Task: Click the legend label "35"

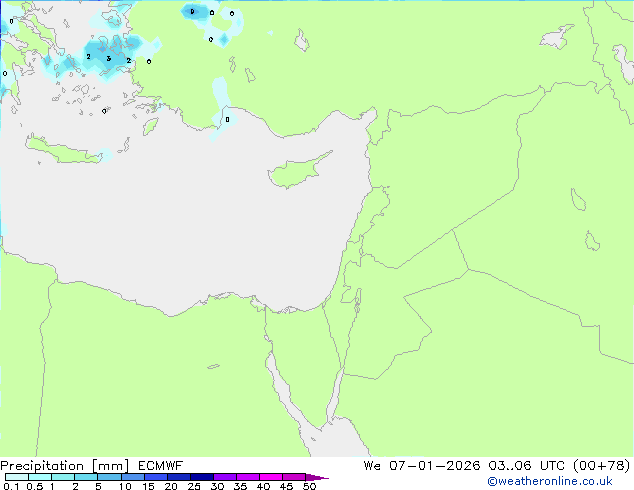Action: pos(240,486)
